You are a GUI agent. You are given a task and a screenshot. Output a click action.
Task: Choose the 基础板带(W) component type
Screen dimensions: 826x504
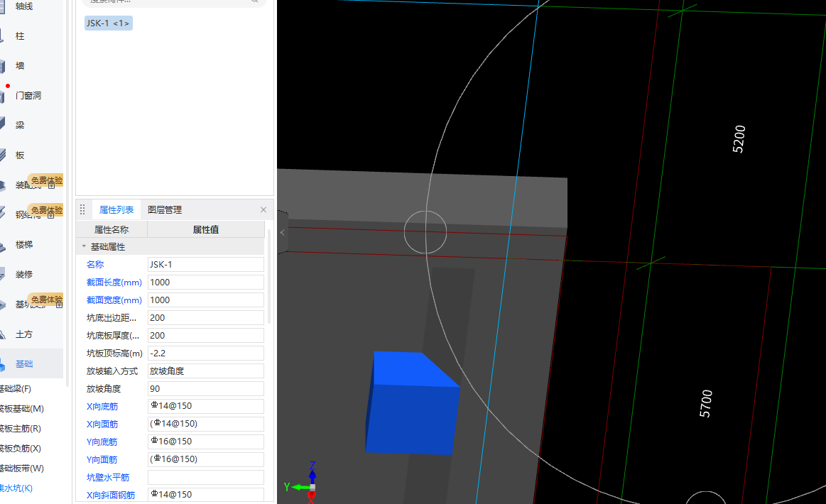21,469
